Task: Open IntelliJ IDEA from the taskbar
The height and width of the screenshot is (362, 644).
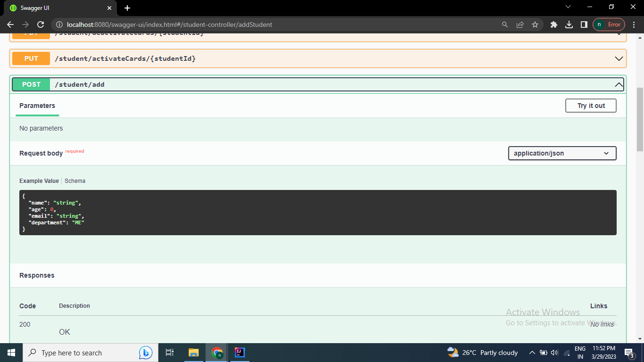Action: pos(240,353)
